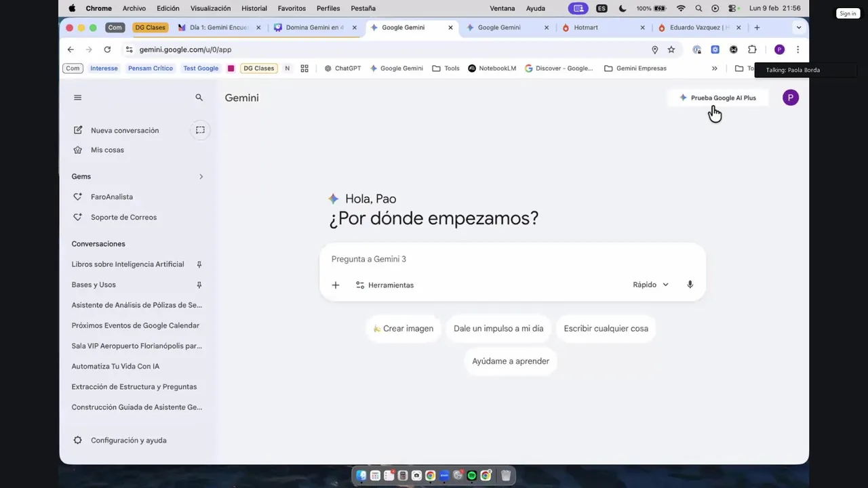868x488 pixels.
Task: Open the FaroAnalista gem
Action: click(x=112, y=197)
